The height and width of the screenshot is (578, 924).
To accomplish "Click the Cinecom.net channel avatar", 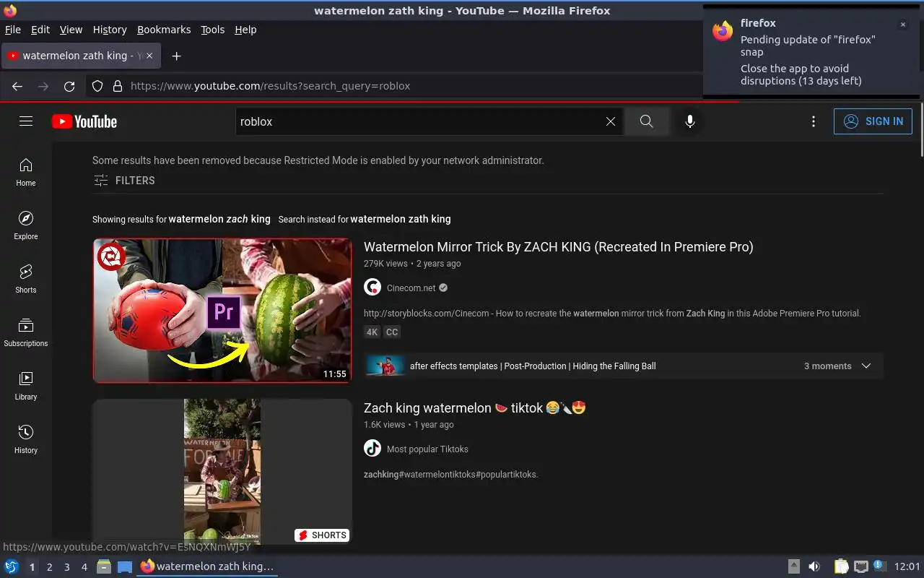I will tap(372, 288).
